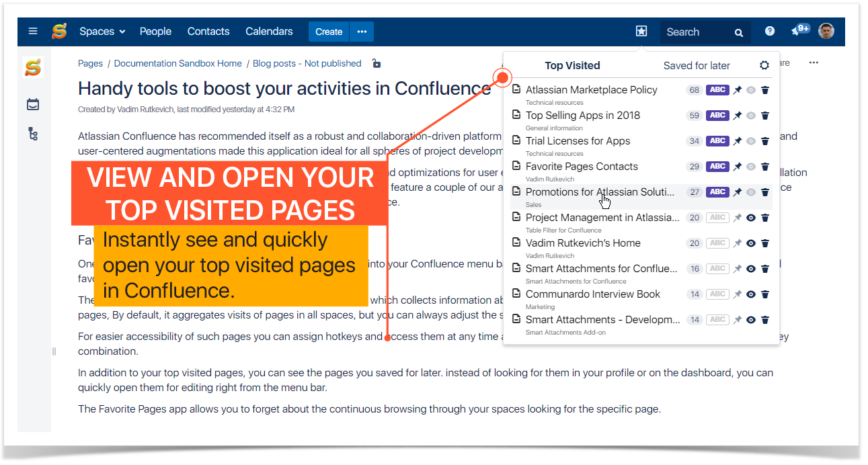This screenshot has width=868, height=465.
Task: Open the user profile avatar
Action: click(x=826, y=31)
